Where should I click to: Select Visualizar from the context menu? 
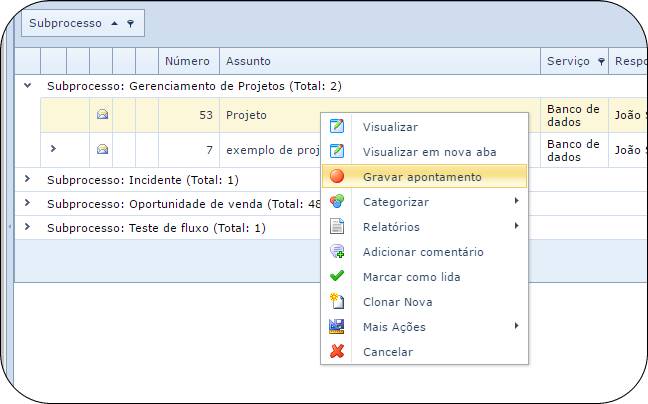pos(424,126)
